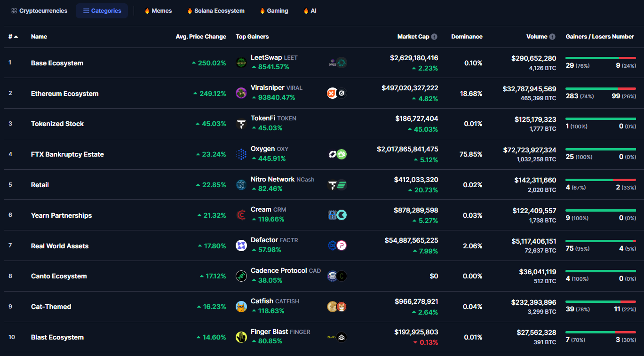Sort by the Market Cap column header
Screen dimensions: 644x356
pos(413,37)
